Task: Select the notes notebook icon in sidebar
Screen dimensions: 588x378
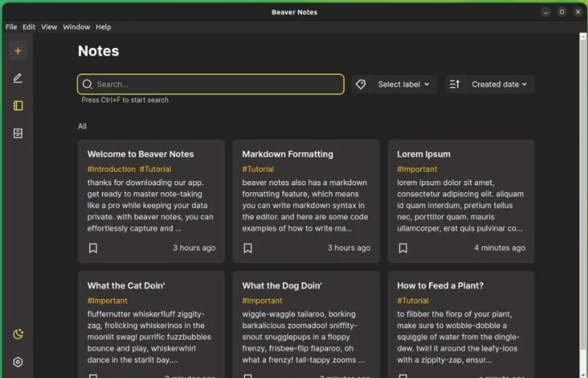Action: coord(18,106)
